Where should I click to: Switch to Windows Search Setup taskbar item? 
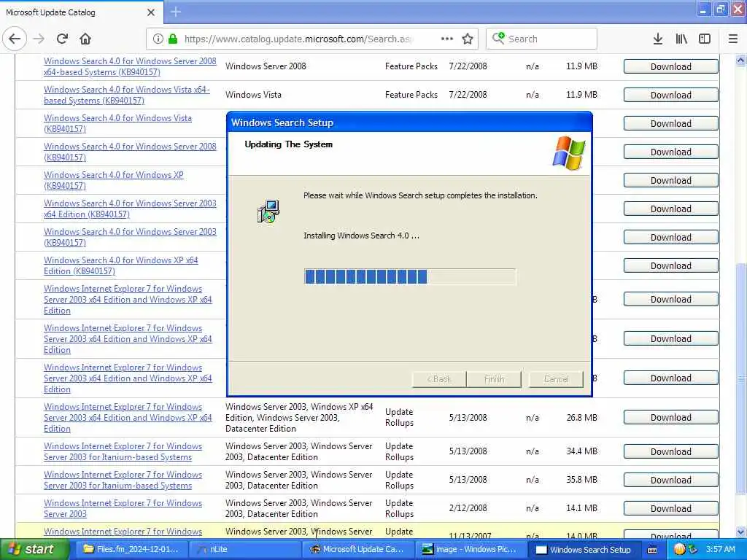coord(585,549)
